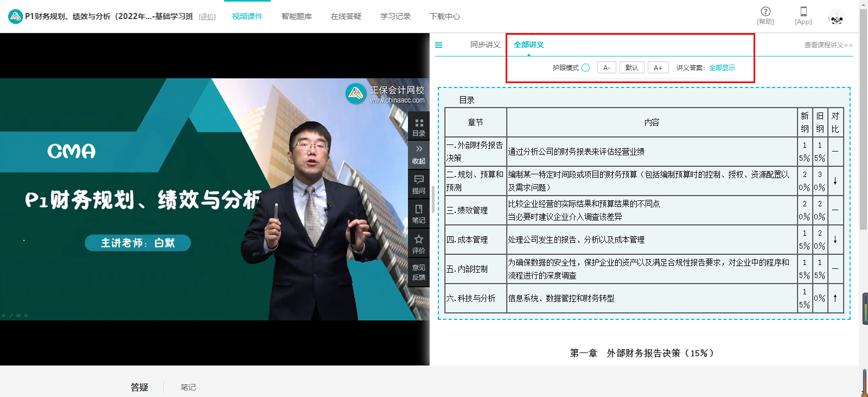Click the 评价 star rating icon
The image size is (868, 397).
pos(419,244)
